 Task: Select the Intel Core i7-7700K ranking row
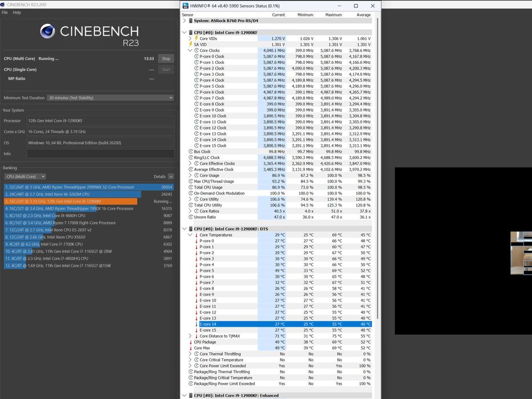[88, 245]
